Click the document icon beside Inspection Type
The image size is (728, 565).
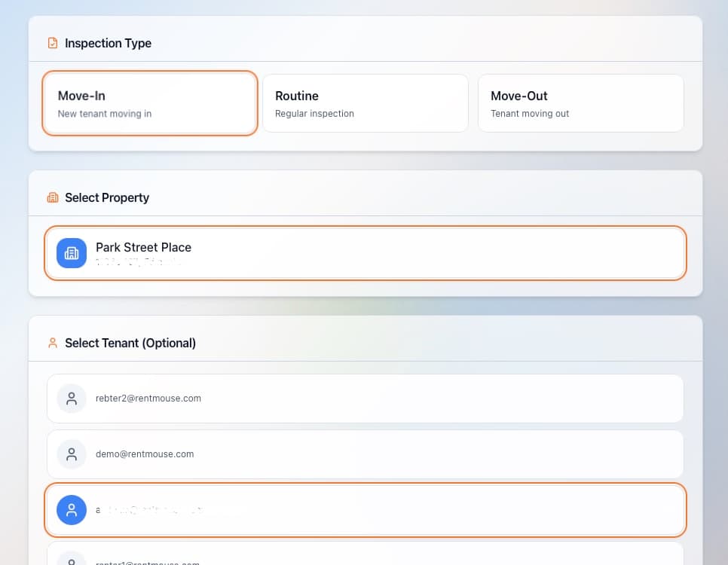click(52, 43)
